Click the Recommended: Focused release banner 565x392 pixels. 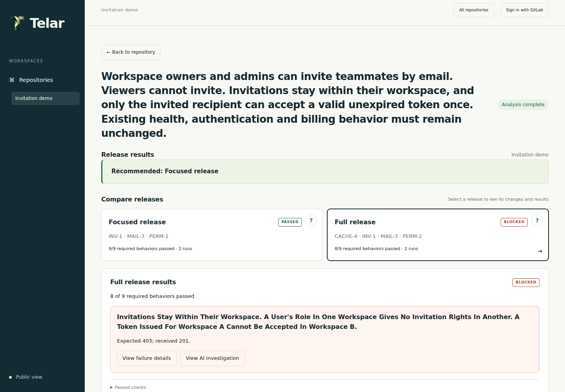coord(325,172)
